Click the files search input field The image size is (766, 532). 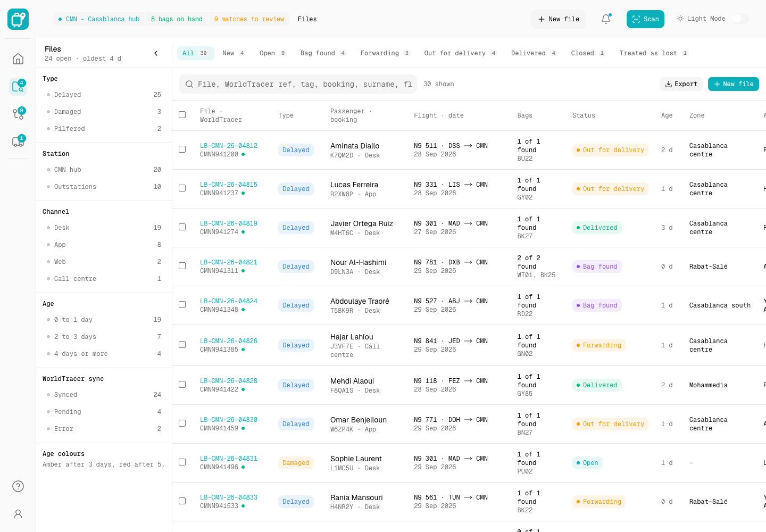tap(298, 84)
